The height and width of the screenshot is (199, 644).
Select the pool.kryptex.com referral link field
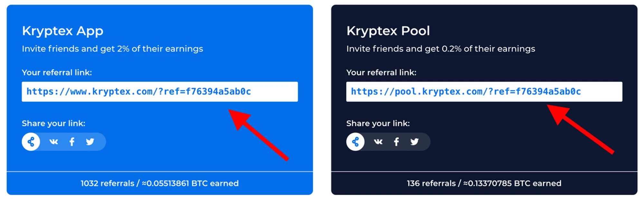tap(484, 92)
